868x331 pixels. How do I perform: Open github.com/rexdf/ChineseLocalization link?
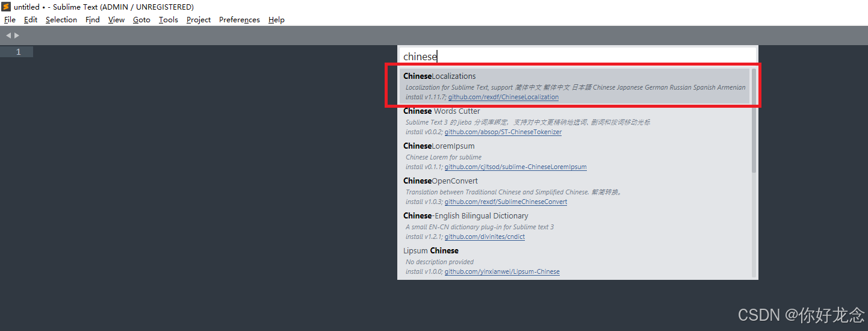503,97
